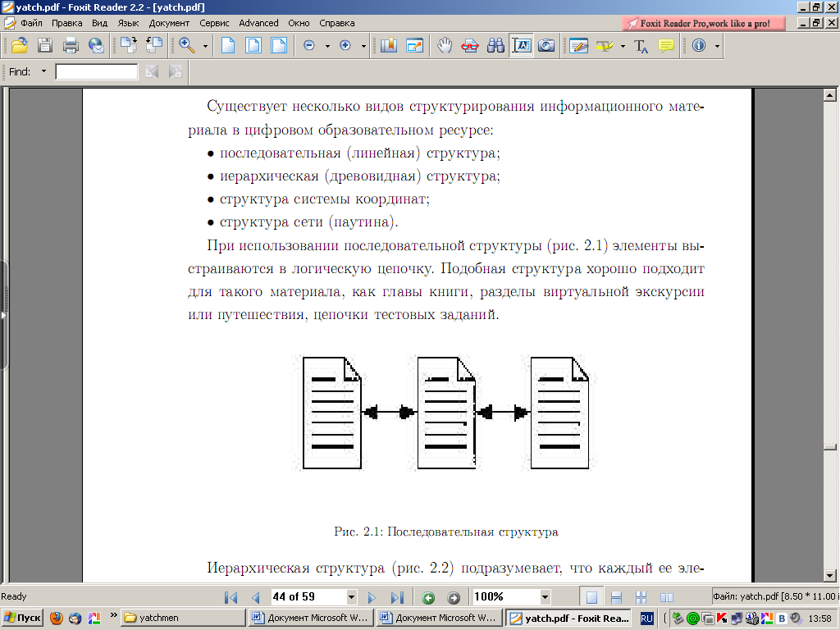Image resolution: width=840 pixels, height=630 pixels.
Task: Click the rotate page right icon
Action: click(154, 46)
